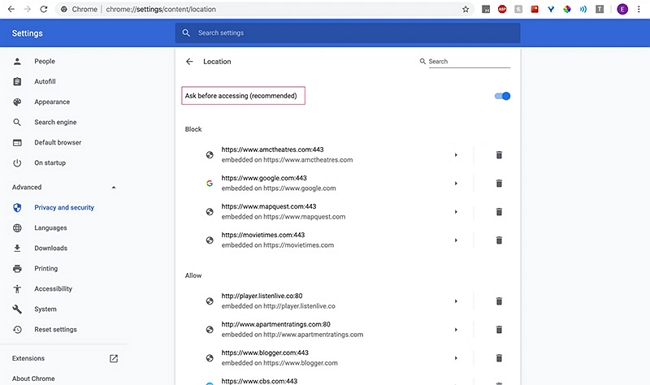The height and width of the screenshot is (385, 650).
Task: Expand details for player.listenlive.co entry
Action: [x=456, y=301]
